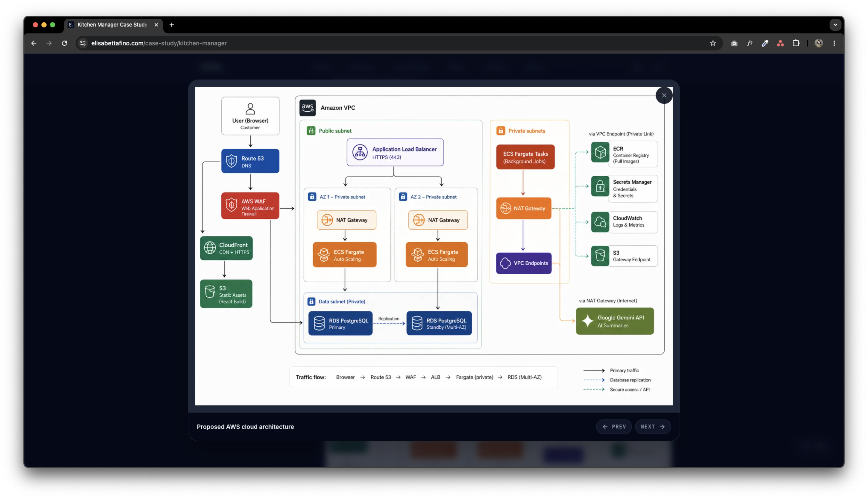Click the 'Replication' label between RDS boxes
The height and width of the screenshot is (499, 868).
389,318
